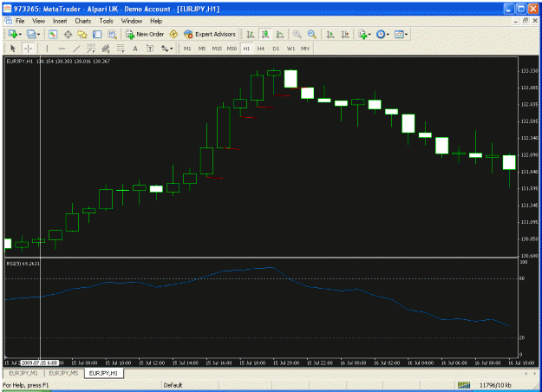Click the New Order button
542x392 pixels.
coord(145,34)
